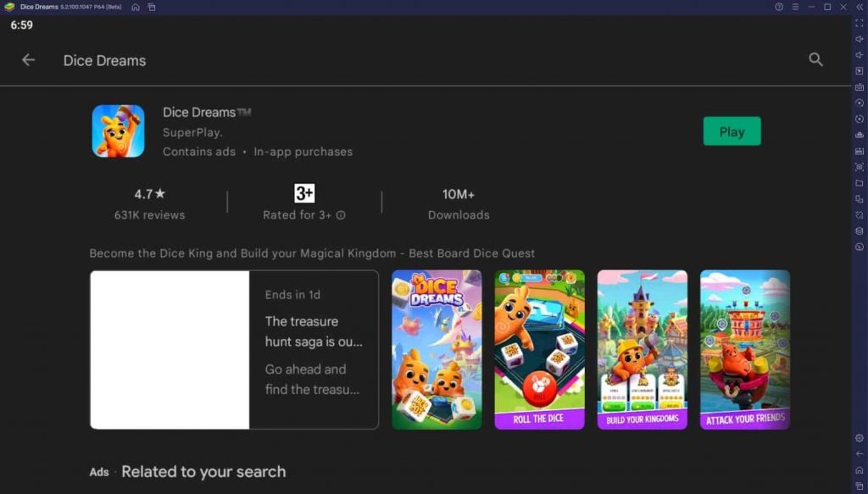The image size is (868, 494).
Task: Click the play-square icon in sidebar
Action: click(860, 71)
